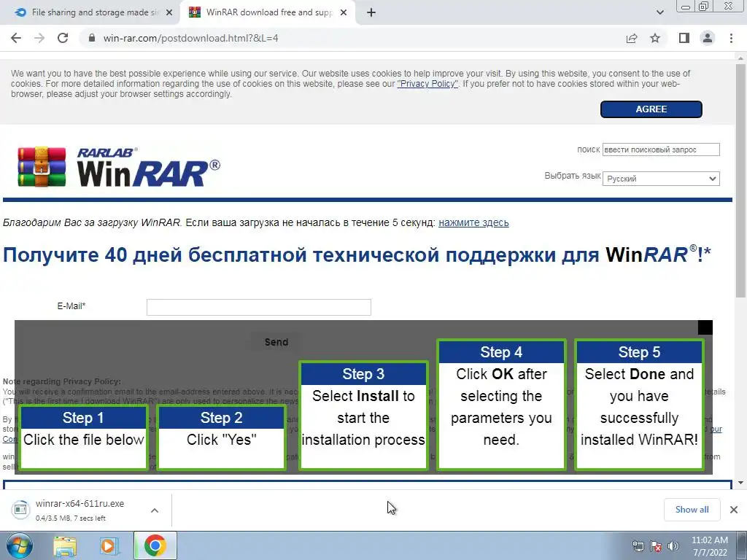Click the volume speaker tray icon
The width and height of the screenshot is (747, 560).
click(x=673, y=546)
